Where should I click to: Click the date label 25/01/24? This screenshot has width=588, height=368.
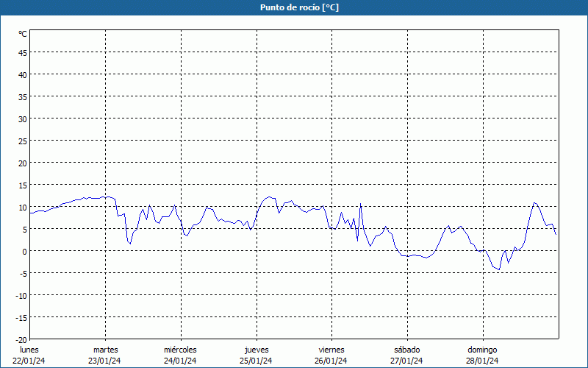[256, 361]
